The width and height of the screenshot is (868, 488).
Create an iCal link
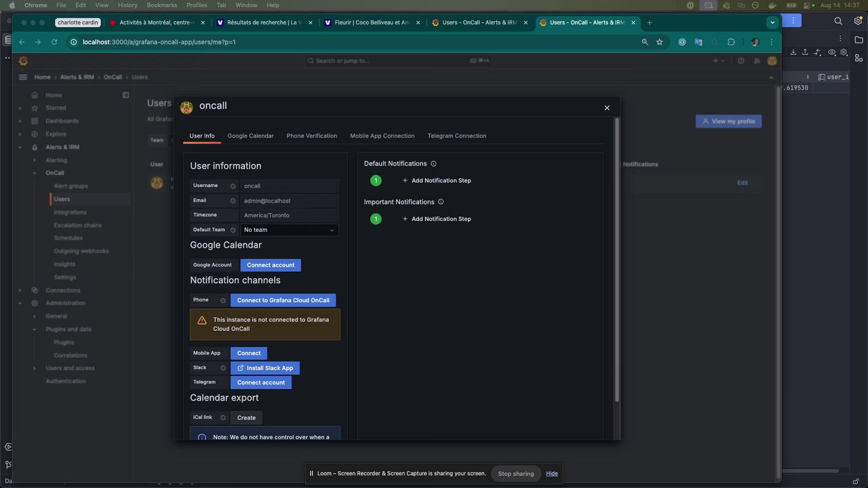pos(246,418)
